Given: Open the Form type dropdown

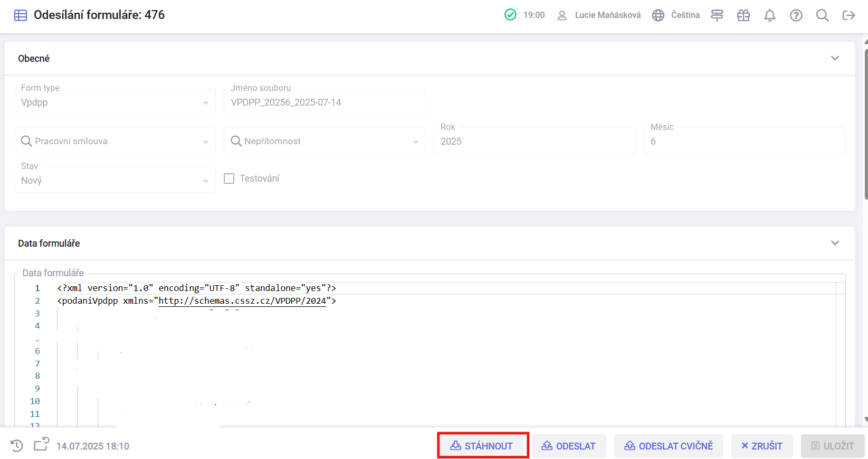Looking at the screenshot, I should [x=205, y=103].
